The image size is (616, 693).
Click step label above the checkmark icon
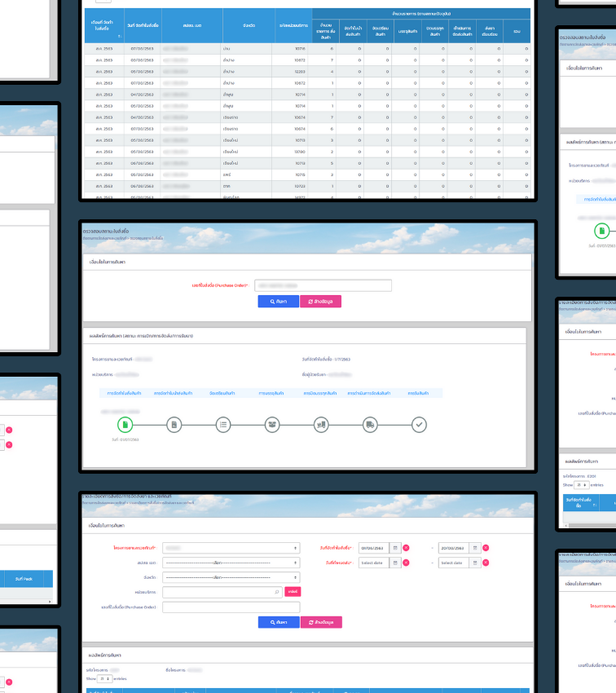point(418,393)
